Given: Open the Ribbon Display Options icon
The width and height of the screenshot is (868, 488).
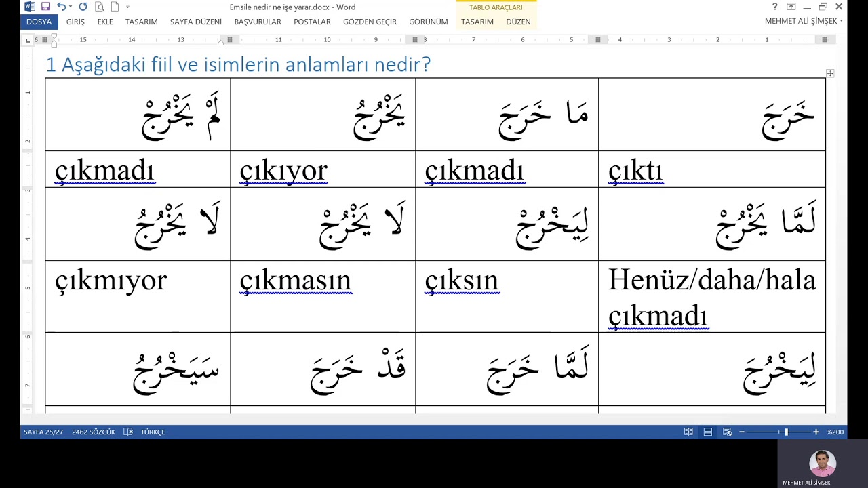Looking at the screenshot, I should (x=791, y=7).
